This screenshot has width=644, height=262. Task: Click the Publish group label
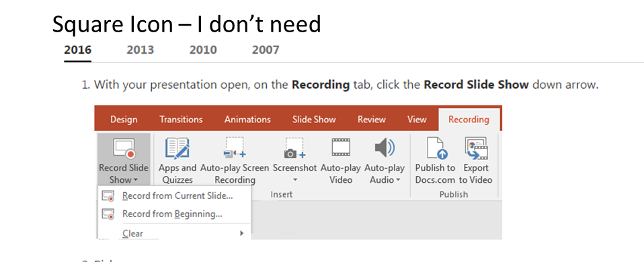454,195
